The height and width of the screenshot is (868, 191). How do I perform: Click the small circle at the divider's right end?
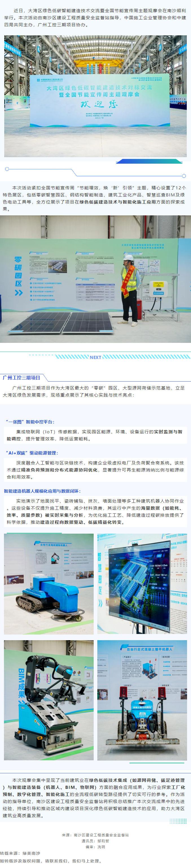(184, 176)
